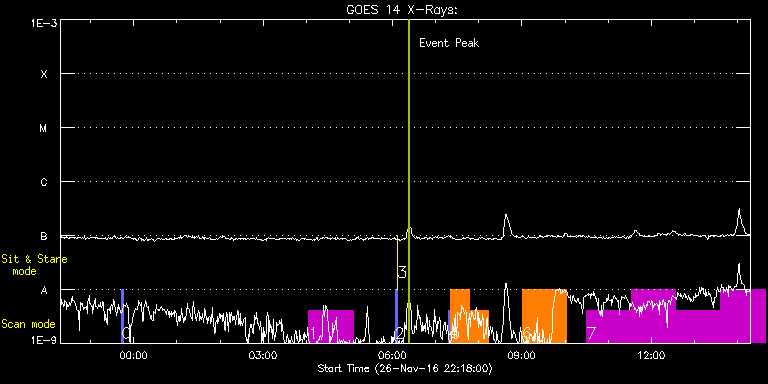Select the blue marker labeled 0

point(122,316)
